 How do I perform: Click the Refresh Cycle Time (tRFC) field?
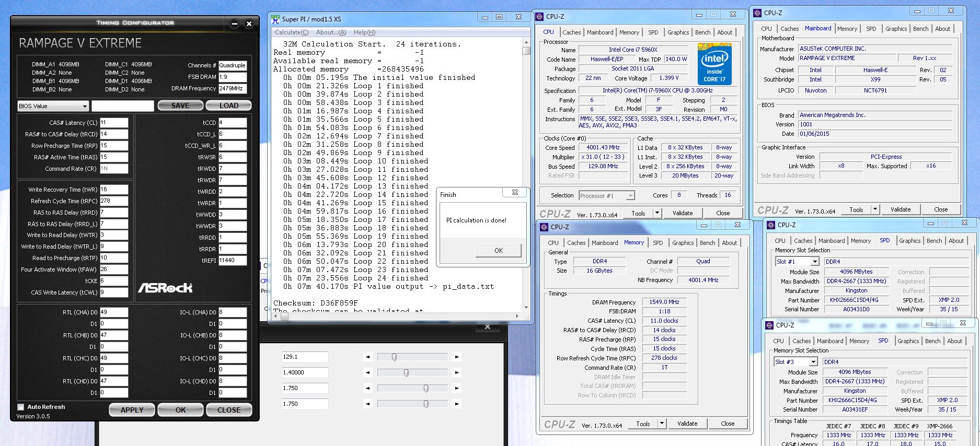(114, 201)
